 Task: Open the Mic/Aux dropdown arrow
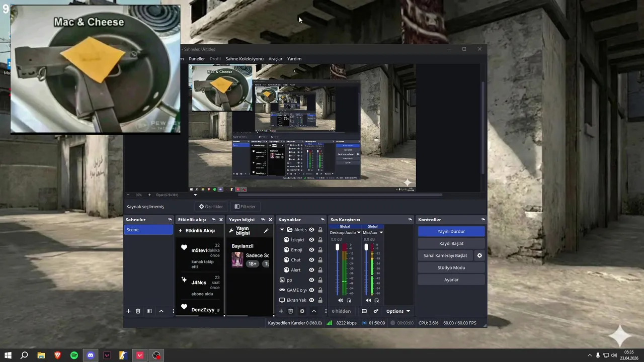(x=381, y=233)
